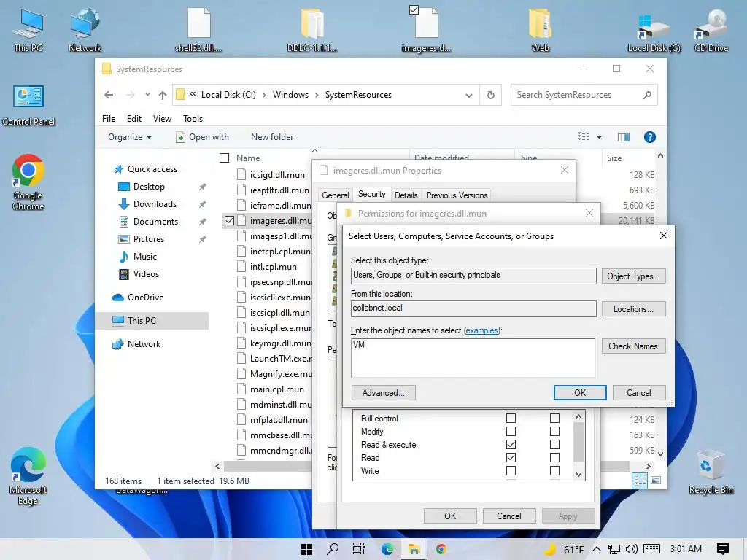This screenshot has height=560, width=747.
Task: Switch to Previous Versions tab
Action: click(x=457, y=195)
